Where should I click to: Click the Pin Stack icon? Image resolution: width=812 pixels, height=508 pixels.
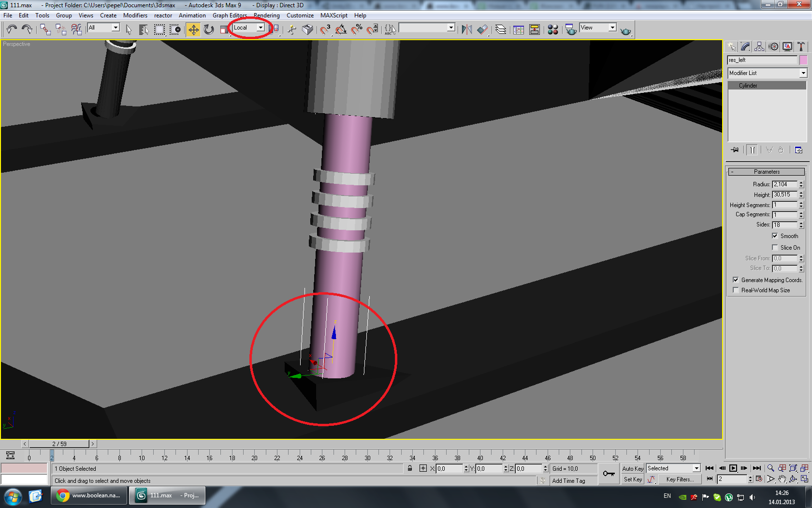point(735,150)
